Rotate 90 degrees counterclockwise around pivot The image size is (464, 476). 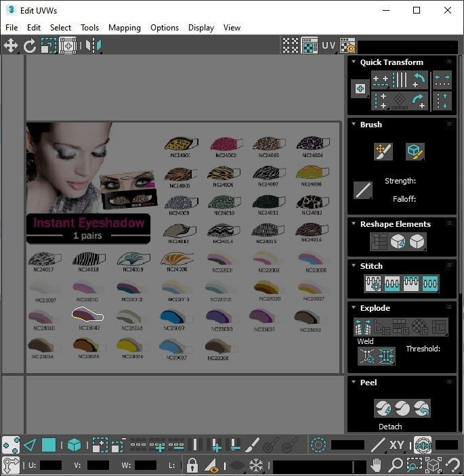(419, 80)
